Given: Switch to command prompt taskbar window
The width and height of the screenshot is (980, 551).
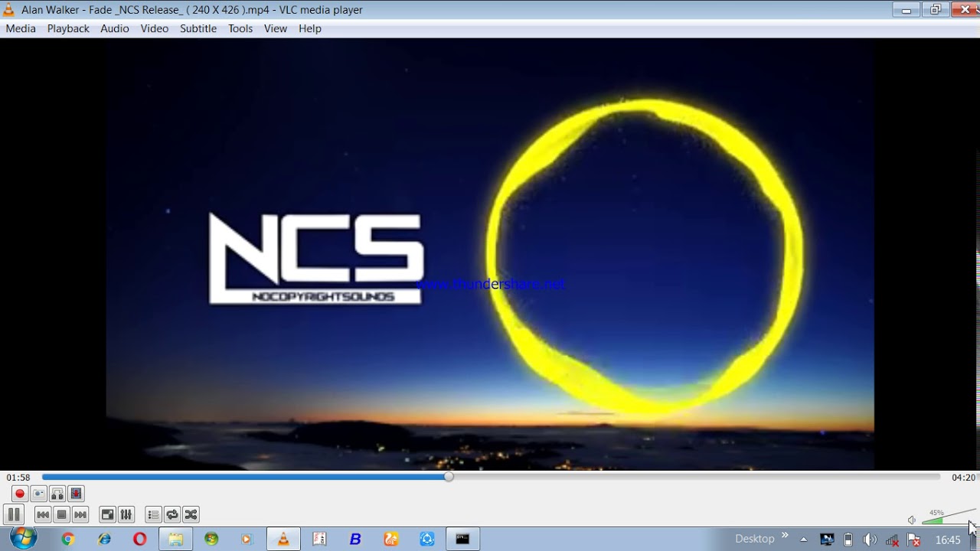Looking at the screenshot, I should click(462, 540).
